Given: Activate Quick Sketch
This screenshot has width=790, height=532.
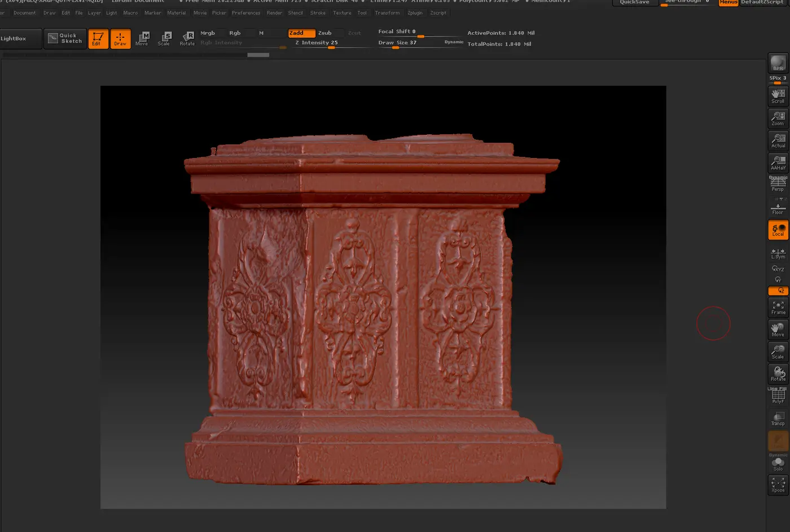Looking at the screenshot, I should [x=65, y=38].
